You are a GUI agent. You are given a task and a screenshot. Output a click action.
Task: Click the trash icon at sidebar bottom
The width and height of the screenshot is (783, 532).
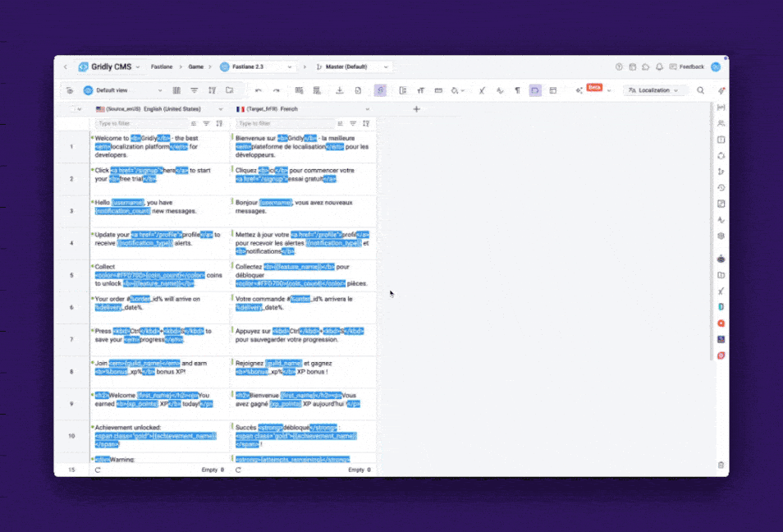tap(721, 465)
